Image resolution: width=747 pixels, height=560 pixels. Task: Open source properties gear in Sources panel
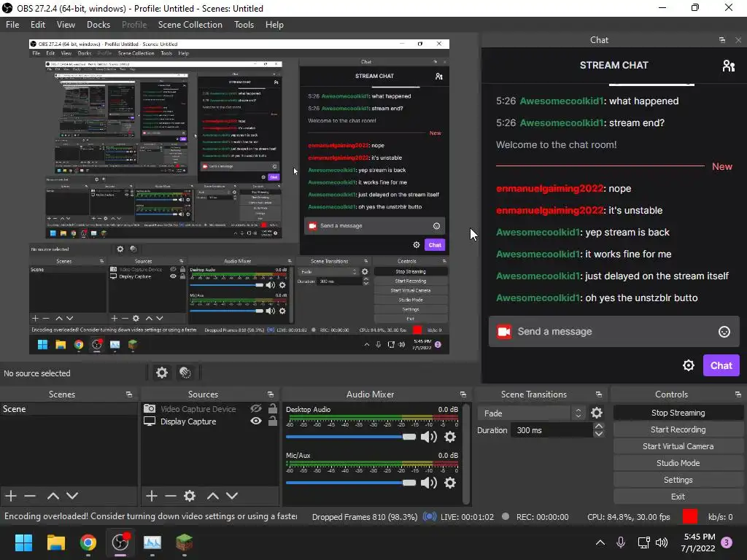coord(190,496)
